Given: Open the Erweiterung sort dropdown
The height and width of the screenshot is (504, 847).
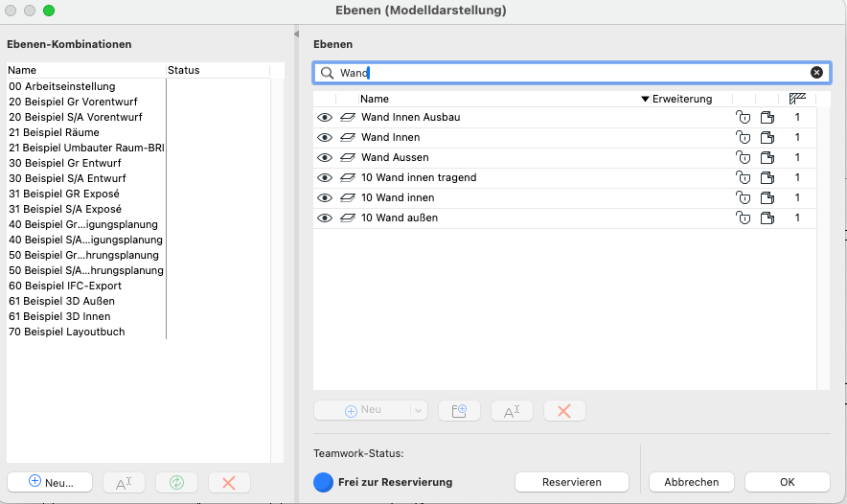Looking at the screenshot, I should pyautogui.click(x=646, y=99).
